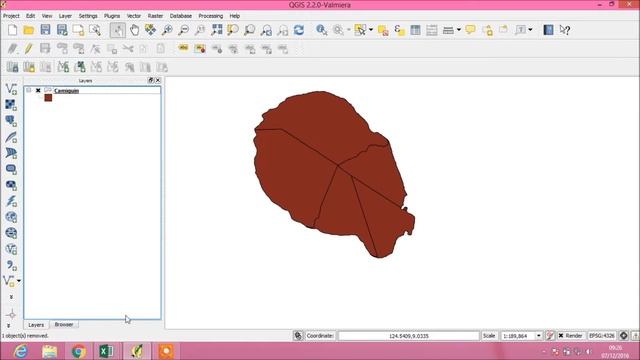Open the Plugins menu
The image size is (640, 360).
click(x=112, y=16)
